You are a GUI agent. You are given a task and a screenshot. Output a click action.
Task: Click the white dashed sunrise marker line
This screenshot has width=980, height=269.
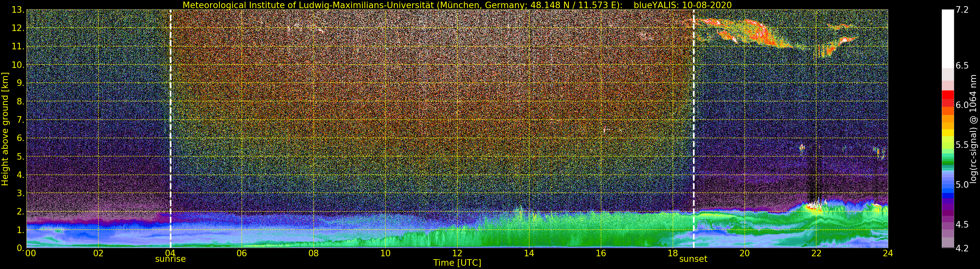click(x=170, y=129)
